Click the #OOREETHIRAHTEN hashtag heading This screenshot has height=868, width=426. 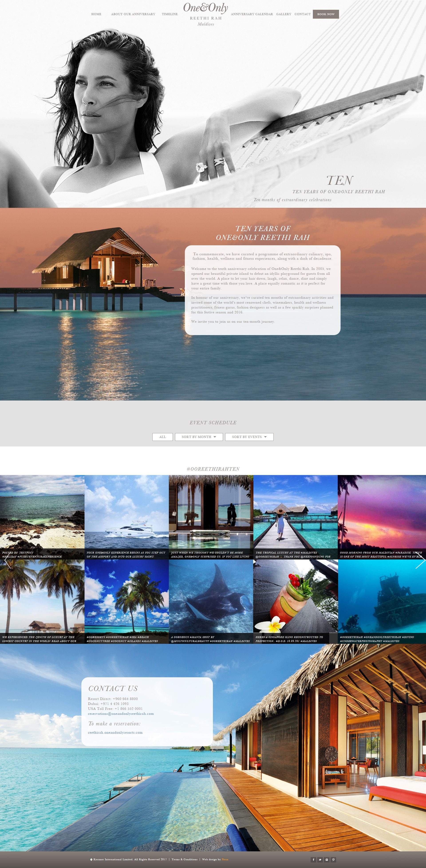(213, 469)
